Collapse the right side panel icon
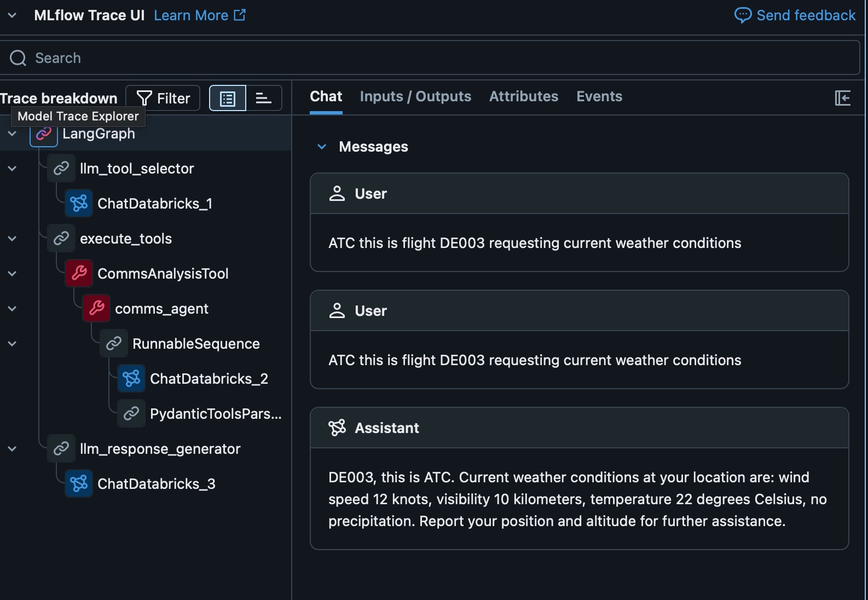 842,98
